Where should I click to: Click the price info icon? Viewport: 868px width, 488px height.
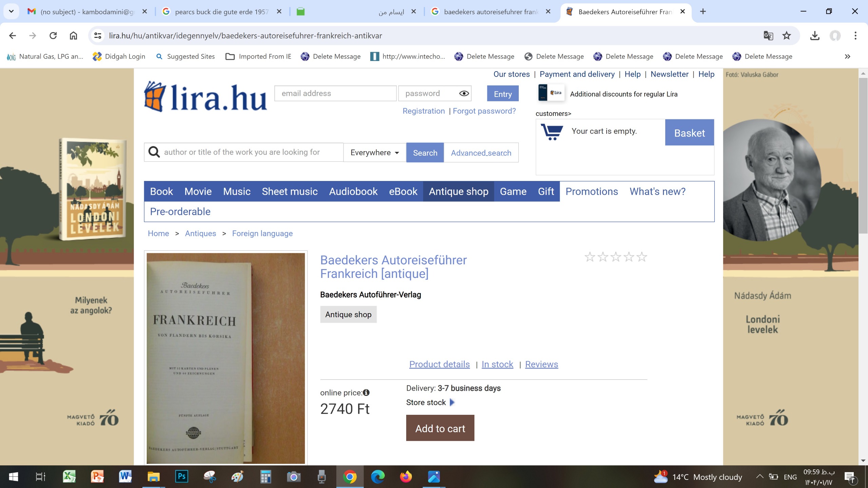click(x=366, y=392)
